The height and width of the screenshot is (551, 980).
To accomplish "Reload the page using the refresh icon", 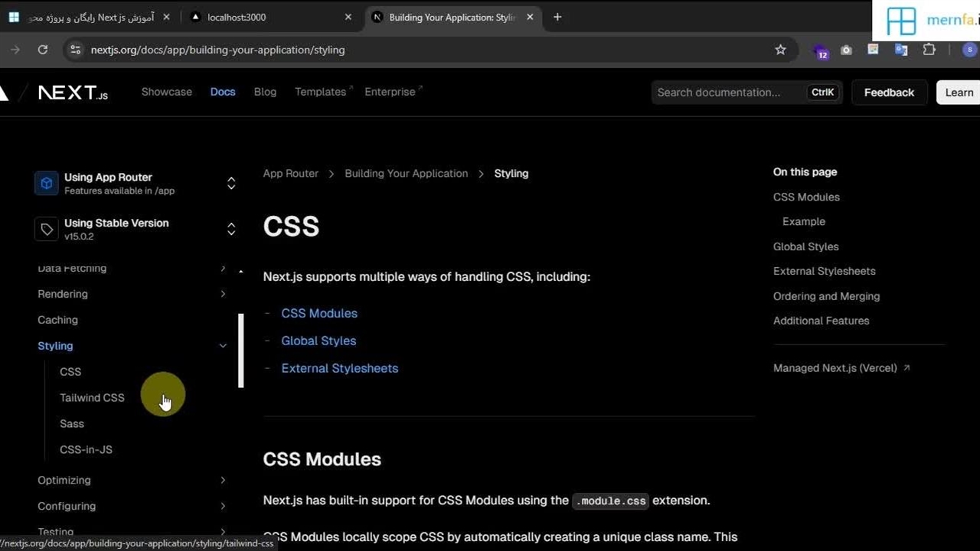I will [43, 50].
